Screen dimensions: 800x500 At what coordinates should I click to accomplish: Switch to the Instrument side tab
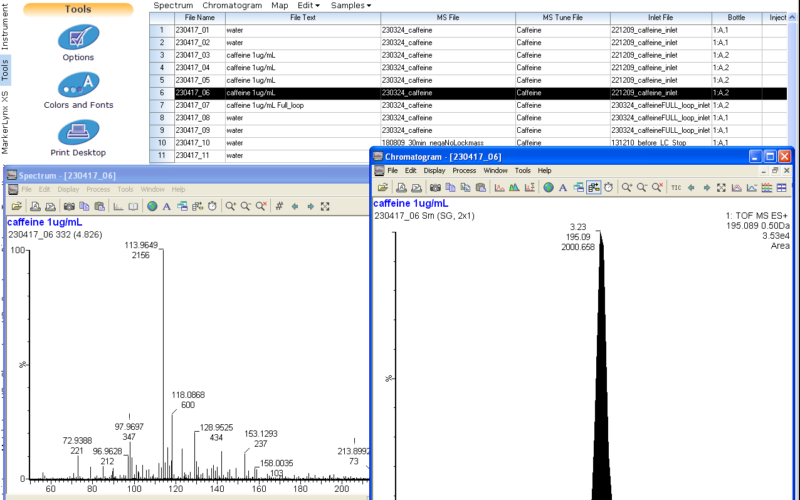(6, 27)
